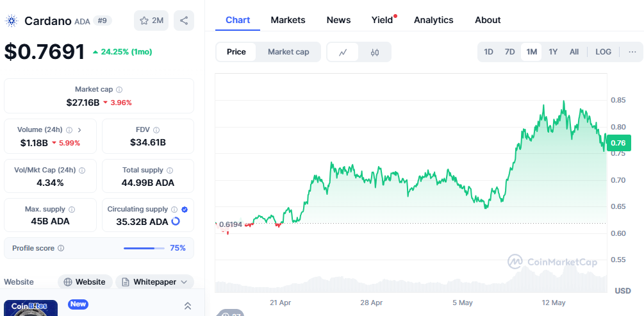This screenshot has width=644, height=316.
Task: Click info icon next to Max. supply
Action: [72, 210]
